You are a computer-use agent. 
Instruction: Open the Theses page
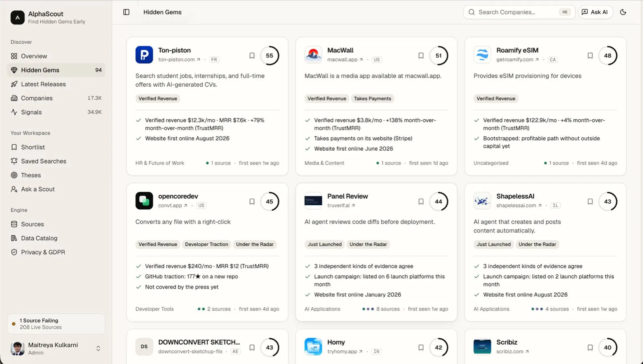[x=56, y=175]
